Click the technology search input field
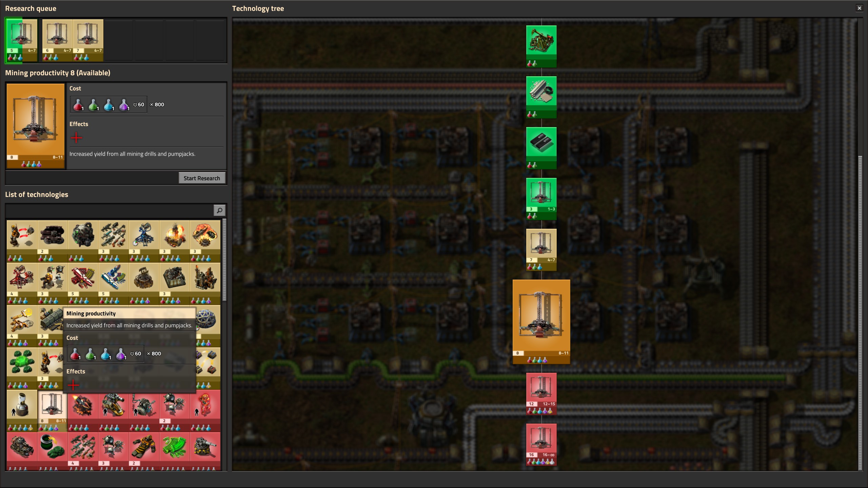Viewport: 868px width, 488px height. (109, 210)
